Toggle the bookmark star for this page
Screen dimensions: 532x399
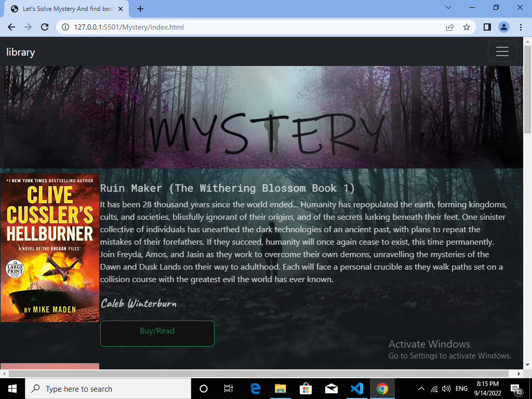click(x=467, y=27)
